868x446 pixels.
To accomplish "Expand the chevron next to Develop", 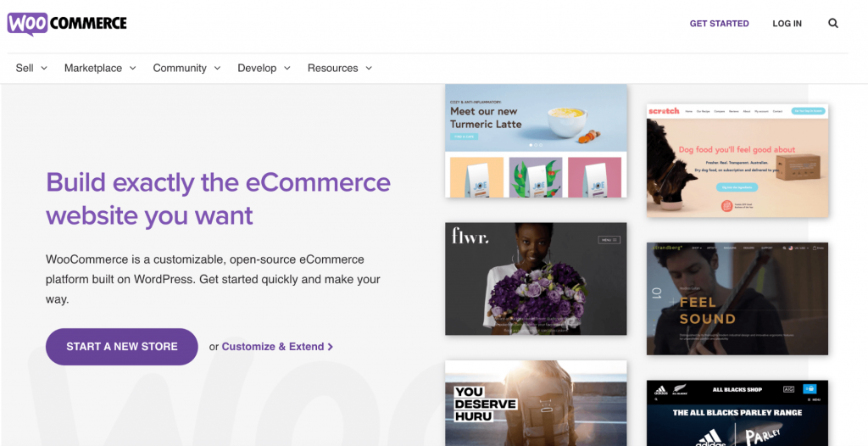I will [287, 68].
